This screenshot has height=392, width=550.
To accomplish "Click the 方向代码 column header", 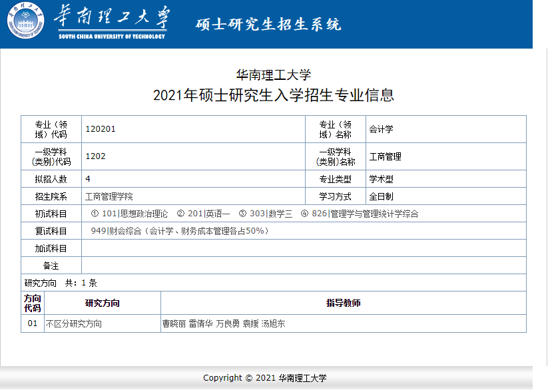I will click(33, 303).
